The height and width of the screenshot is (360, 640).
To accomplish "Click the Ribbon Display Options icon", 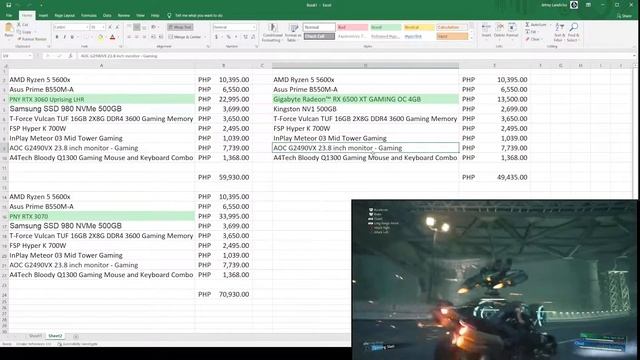I will (588, 5).
